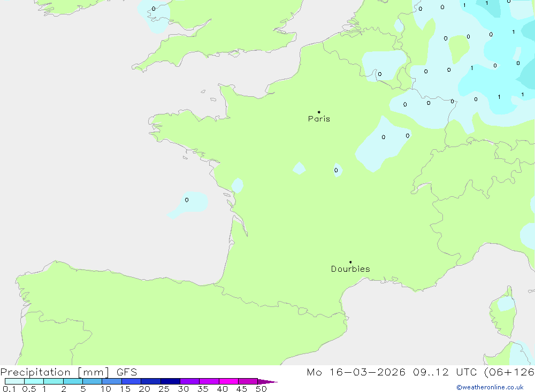The height and width of the screenshot is (392, 535).
Task: Open the weatheronline.co.uk copyright link
Action: pos(490,387)
